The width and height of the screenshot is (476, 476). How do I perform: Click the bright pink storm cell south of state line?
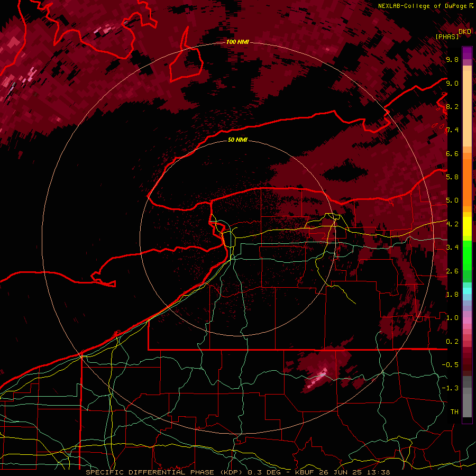pos(318,378)
